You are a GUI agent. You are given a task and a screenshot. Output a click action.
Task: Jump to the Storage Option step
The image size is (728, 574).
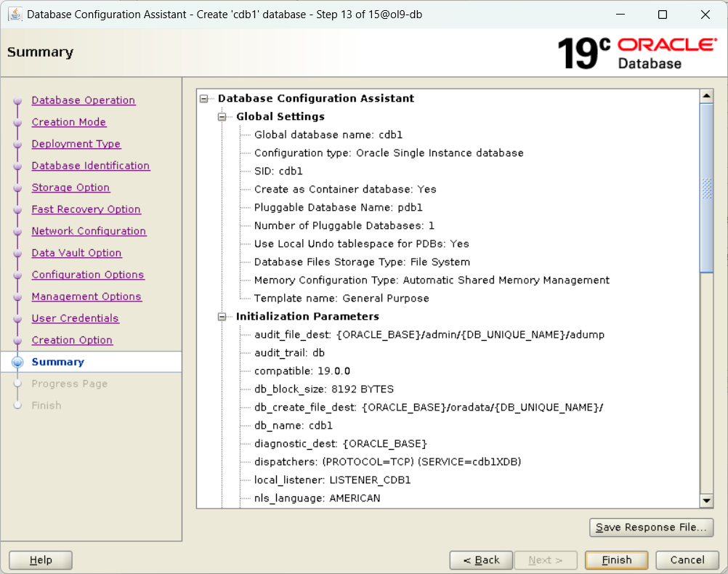(70, 187)
